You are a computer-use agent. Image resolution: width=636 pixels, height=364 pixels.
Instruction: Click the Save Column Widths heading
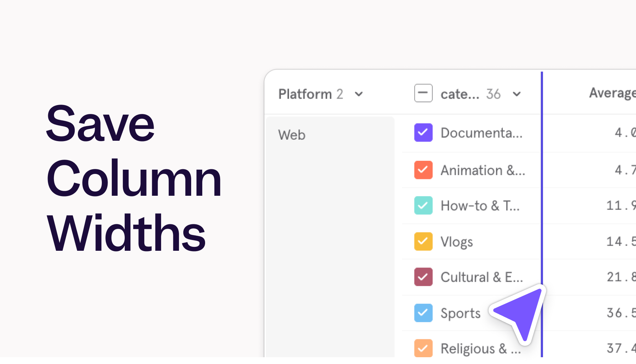pyautogui.click(x=134, y=178)
